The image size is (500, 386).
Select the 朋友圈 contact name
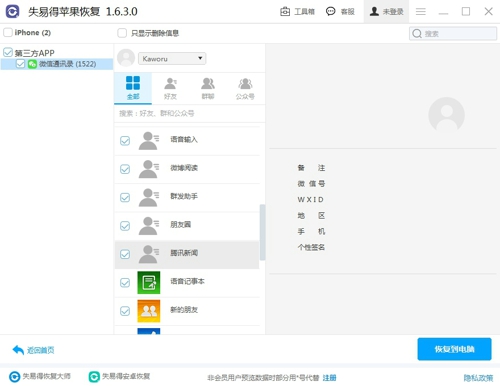(180, 224)
